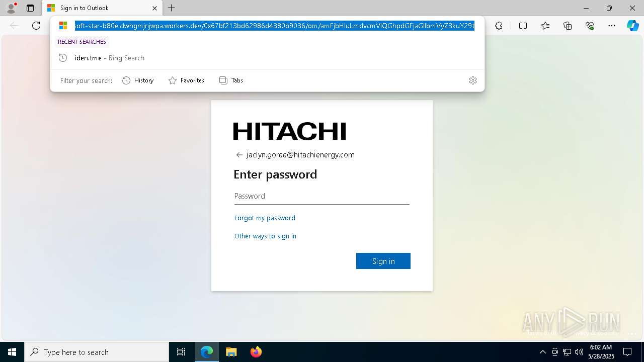This screenshot has height=362, width=644.
Task: Open the volume tray icon
Action: tap(579, 352)
